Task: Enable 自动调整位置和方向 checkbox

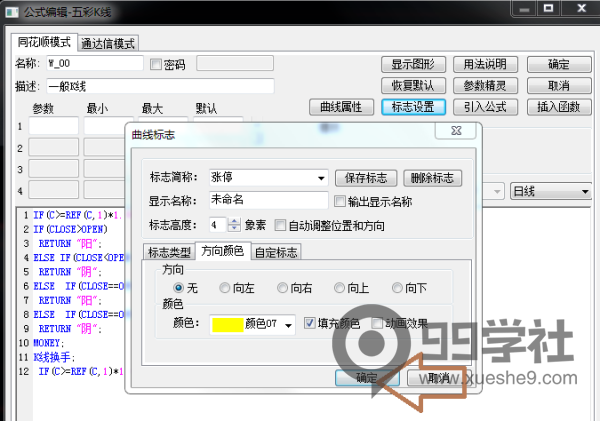Action: [280, 225]
